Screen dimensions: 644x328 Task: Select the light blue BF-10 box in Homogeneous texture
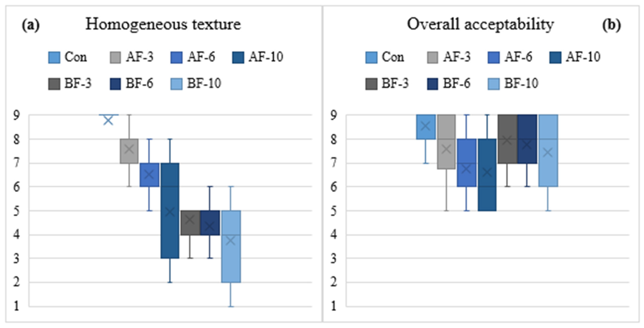pos(231,246)
